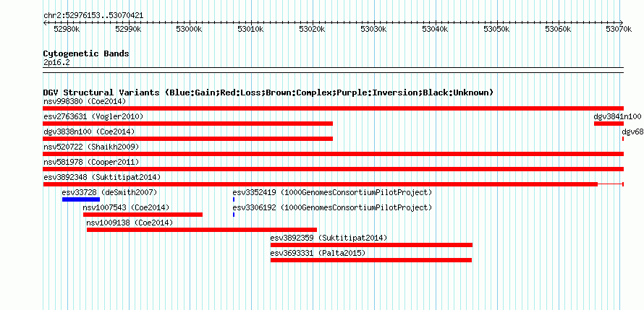Viewport: 644px width, 310px height.
Task: Select the esv3693331 (Palta2015) label
Action: pos(318,253)
